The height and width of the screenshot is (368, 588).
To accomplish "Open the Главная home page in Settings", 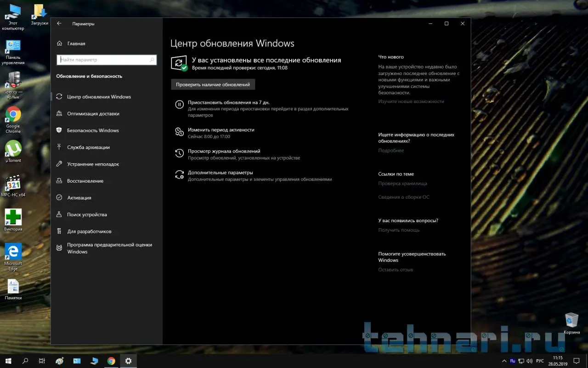I will tap(71, 44).
